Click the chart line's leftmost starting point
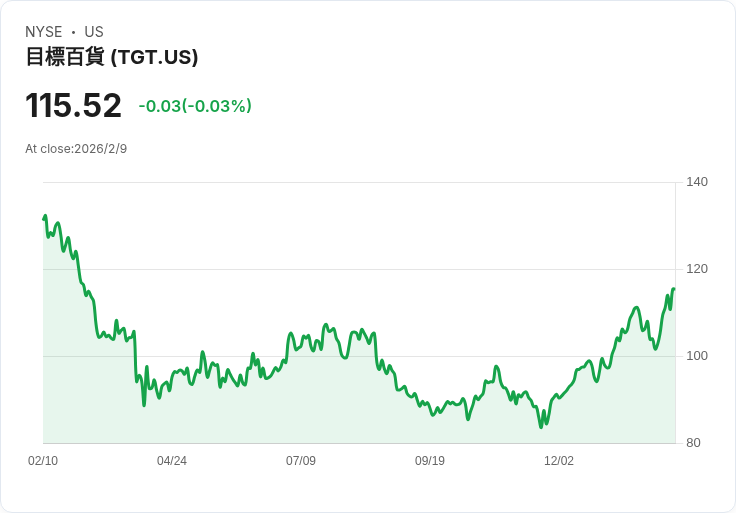 [44, 217]
